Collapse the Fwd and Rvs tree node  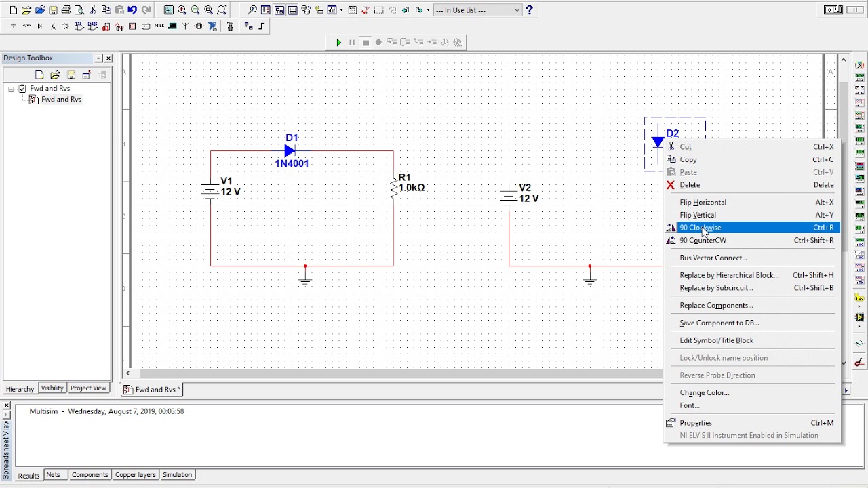(12, 89)
